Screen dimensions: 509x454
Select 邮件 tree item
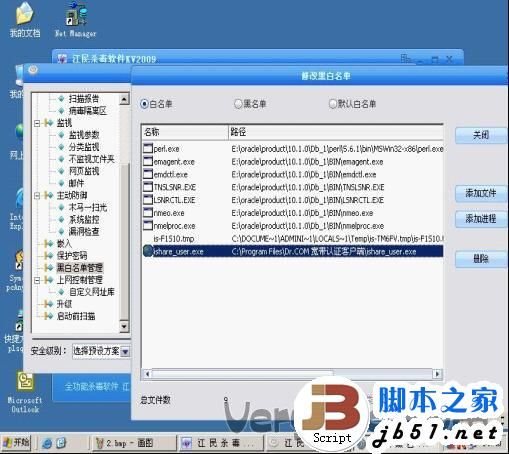(76, 183)
